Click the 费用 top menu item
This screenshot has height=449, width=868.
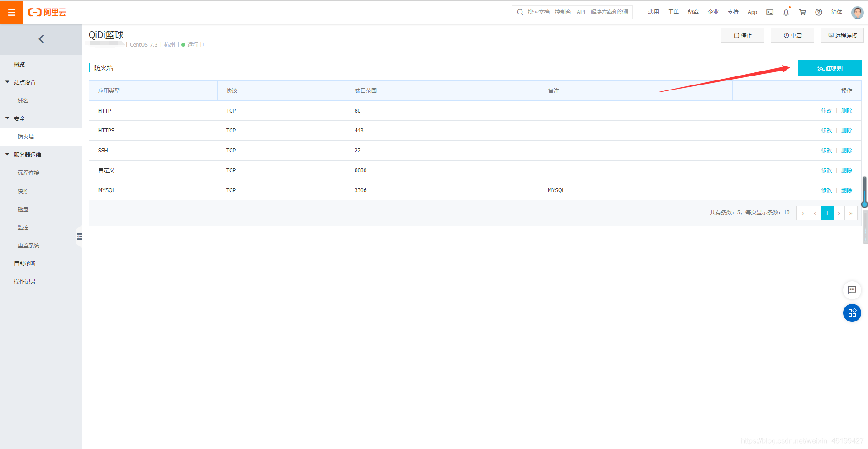(x=653, y=12)
